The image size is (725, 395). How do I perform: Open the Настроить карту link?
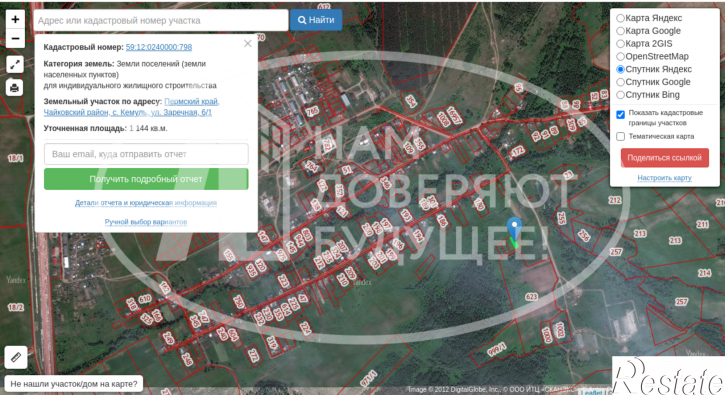664,178
